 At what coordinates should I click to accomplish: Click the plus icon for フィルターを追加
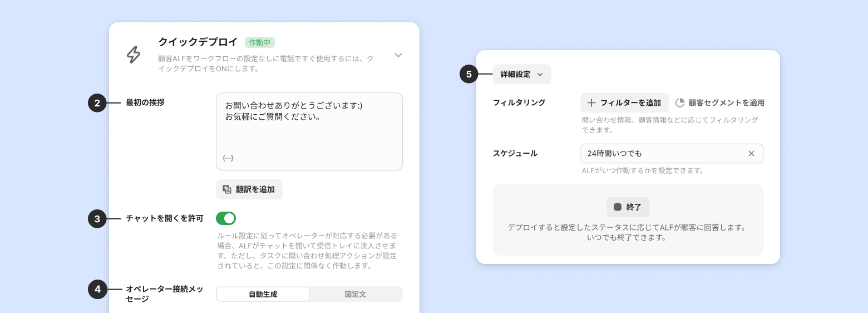pos(591,103)
